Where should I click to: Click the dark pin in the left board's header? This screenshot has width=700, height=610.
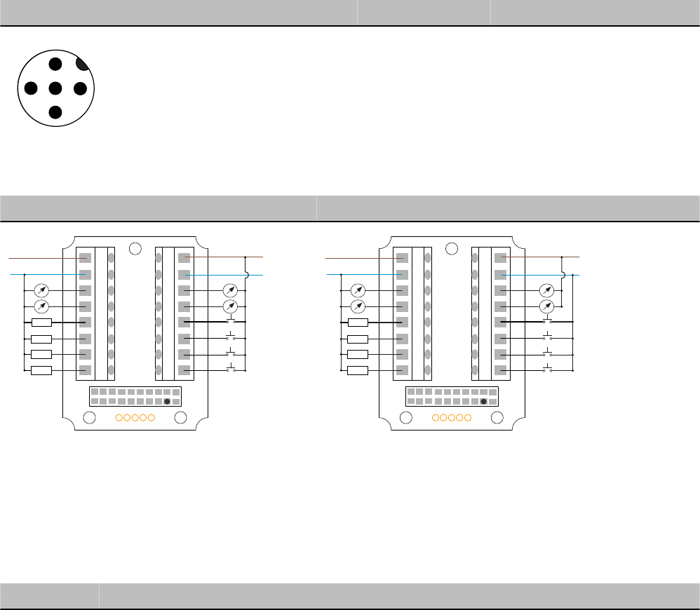(167, 402)
